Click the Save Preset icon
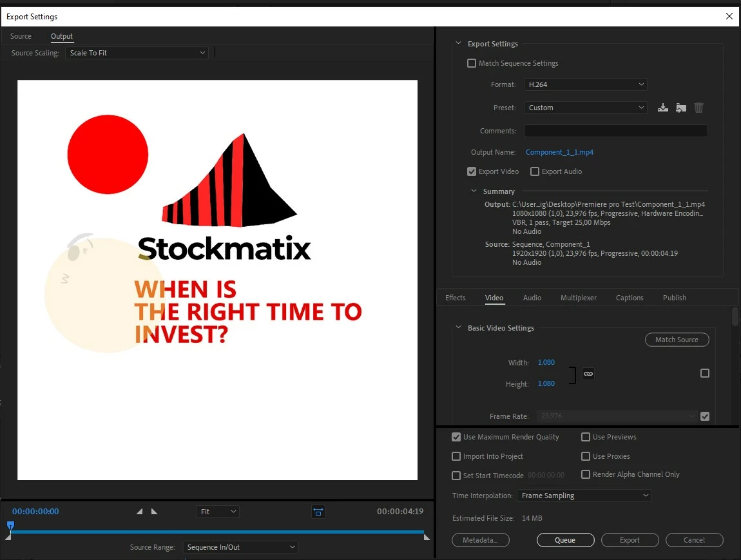This screenshot has width=741, height=560. (662, 108)
